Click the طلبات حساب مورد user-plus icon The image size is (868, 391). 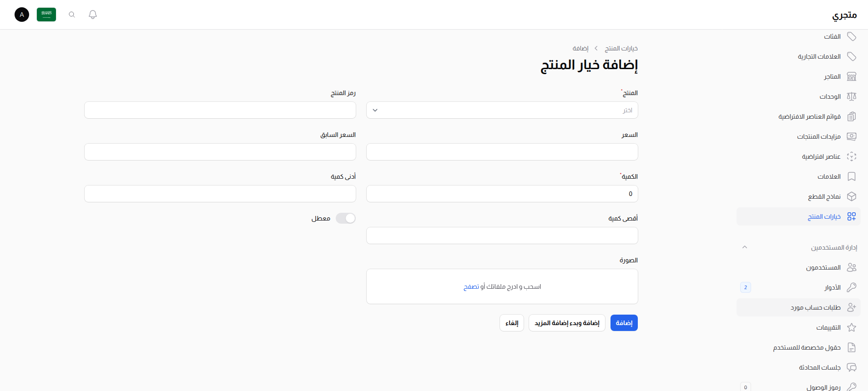click(x=852, y=307)
